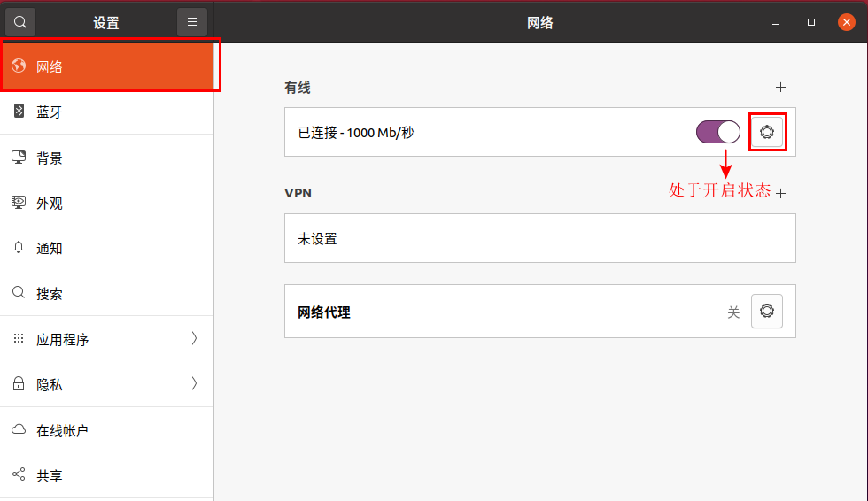868x501 pixels.
Task: Click the 未设置 VPN row
Action: [x=540, y=238]
